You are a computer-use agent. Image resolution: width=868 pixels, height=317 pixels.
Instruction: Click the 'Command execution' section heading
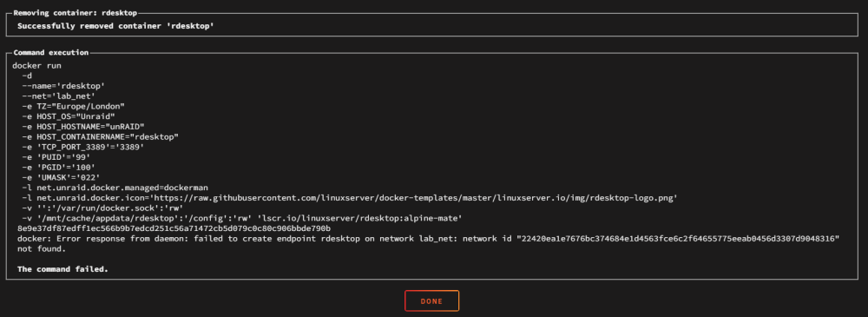(x=51, y=53)
